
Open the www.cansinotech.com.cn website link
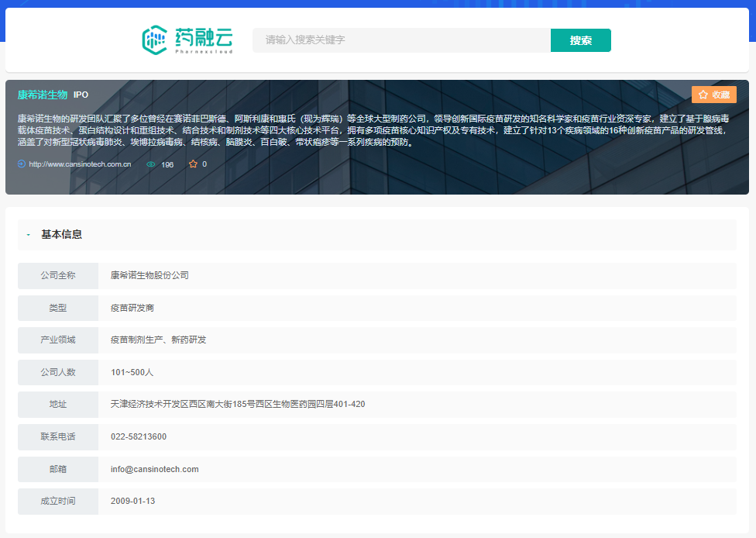(80, 164)
